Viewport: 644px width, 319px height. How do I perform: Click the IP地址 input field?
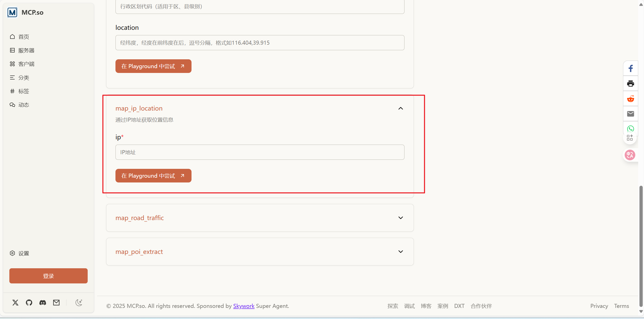[x=260, y=152]
